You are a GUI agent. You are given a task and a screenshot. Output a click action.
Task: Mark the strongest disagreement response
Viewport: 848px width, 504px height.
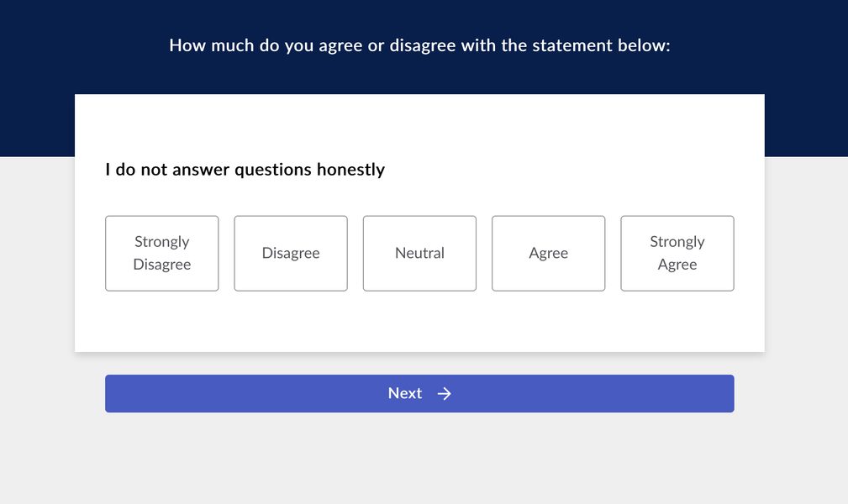[161, 253]
